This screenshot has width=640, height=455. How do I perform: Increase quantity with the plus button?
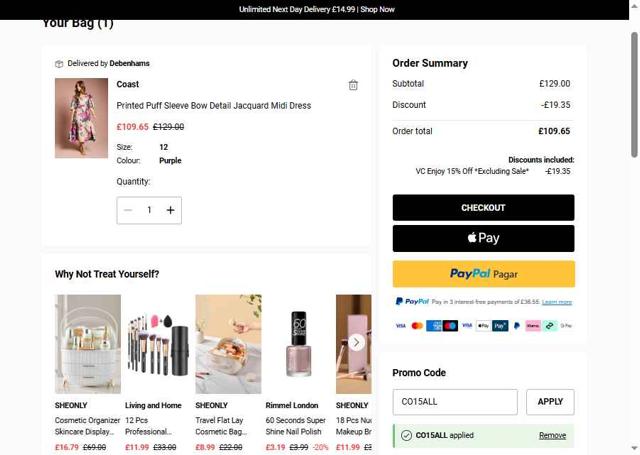171,210
